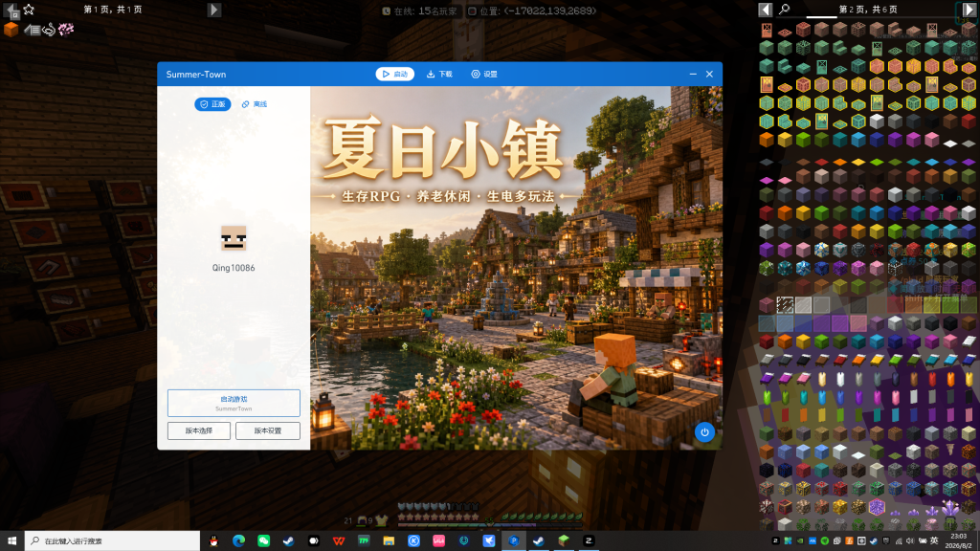Click next page arrow in left bookmark panel
Viewport: 980px width, 551px height.
(213, 10)
